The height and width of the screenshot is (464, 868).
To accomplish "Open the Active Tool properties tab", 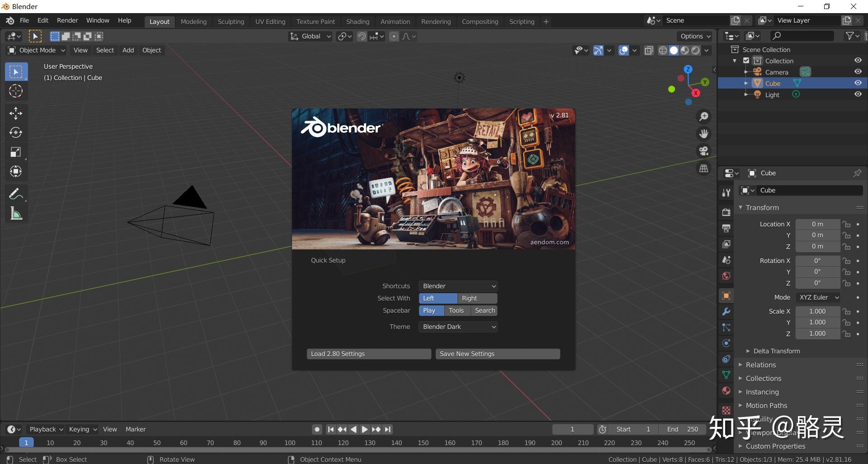I will point(726,193).
